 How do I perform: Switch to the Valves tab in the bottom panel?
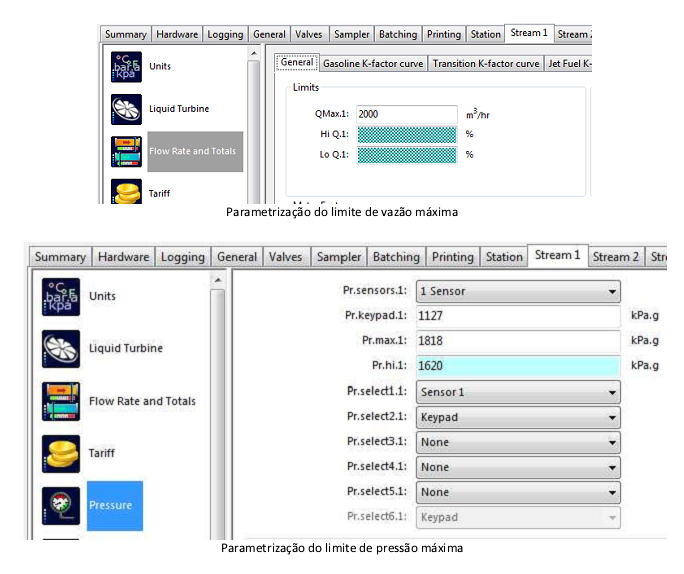pos(285,257)
